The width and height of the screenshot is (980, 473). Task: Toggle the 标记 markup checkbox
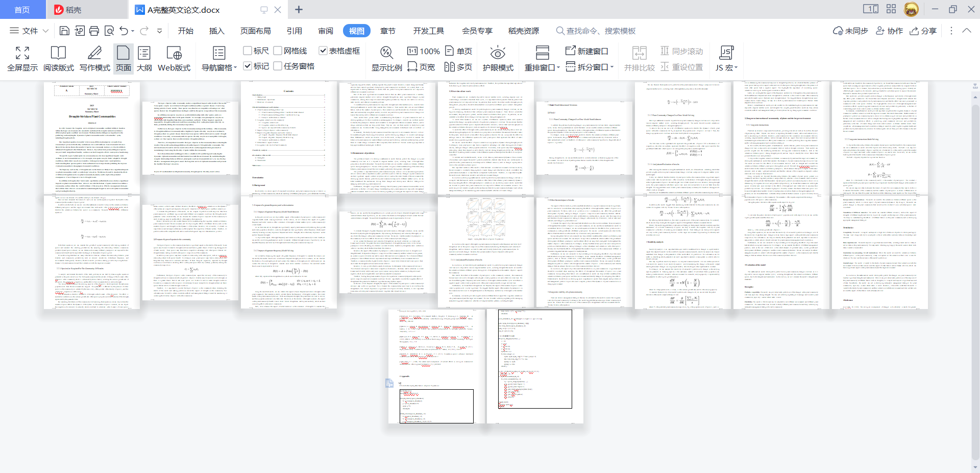pos(248,66)
